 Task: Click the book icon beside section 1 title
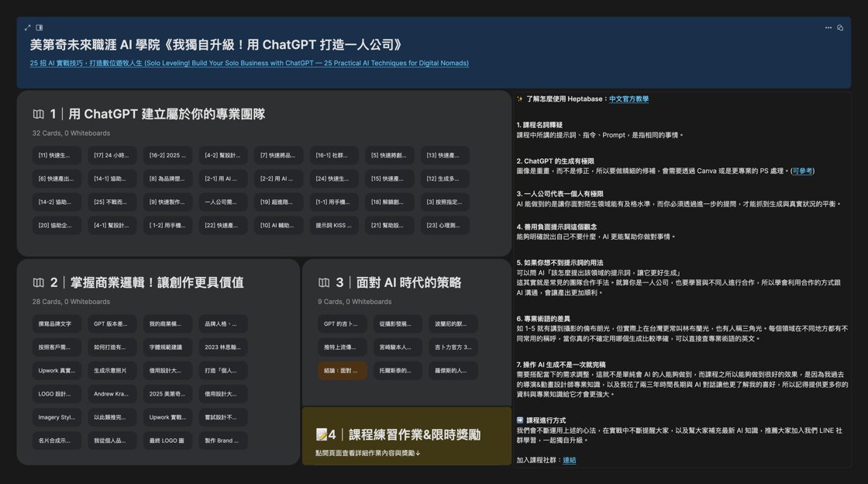coord(38,114)
